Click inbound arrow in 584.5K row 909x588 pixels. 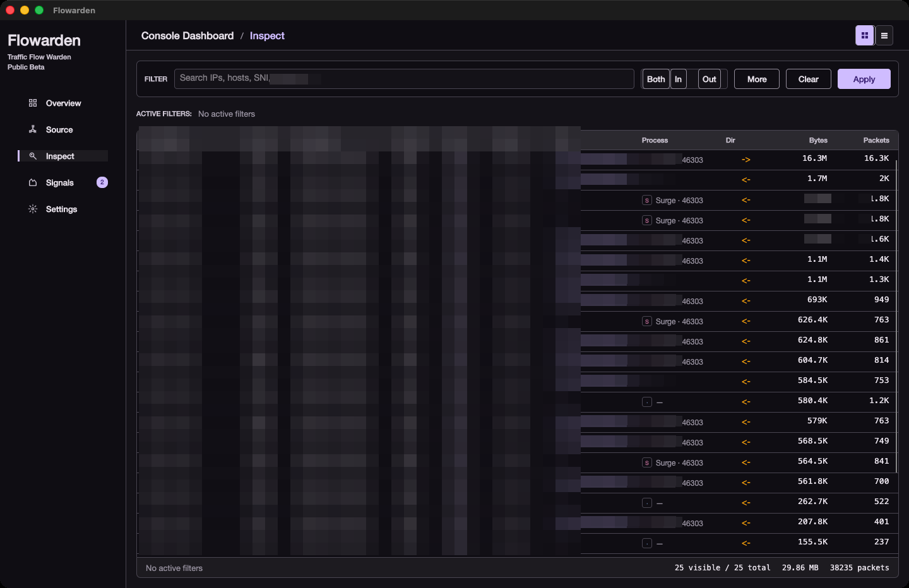(x=746, y=382)
